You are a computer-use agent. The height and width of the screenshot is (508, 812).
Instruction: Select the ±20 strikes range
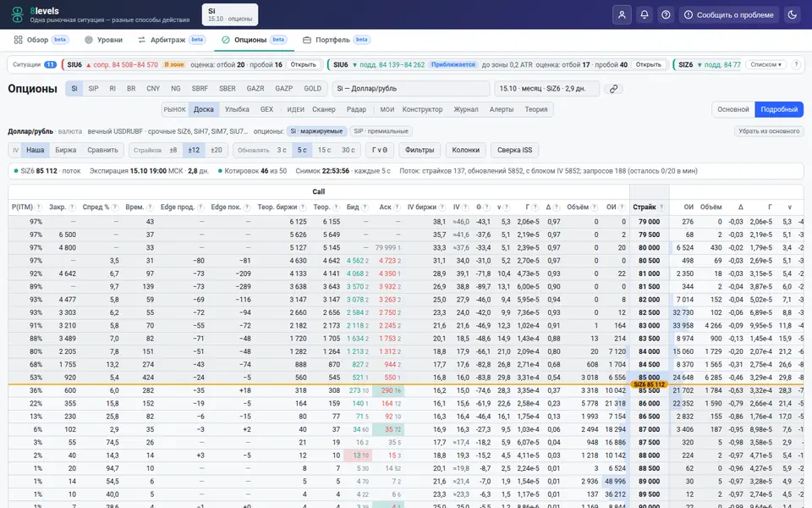(216, 151)
